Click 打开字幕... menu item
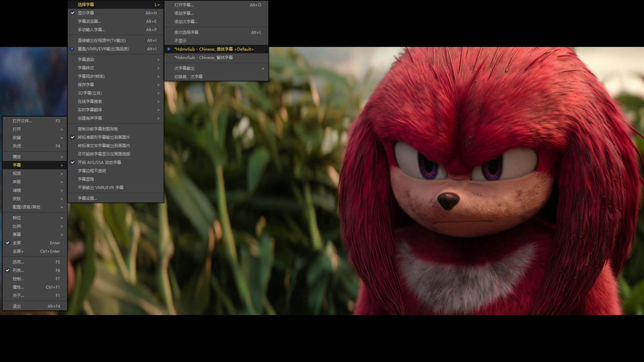Image resolution: width=644 pixels, height=362 pixels. pos(184,5)
